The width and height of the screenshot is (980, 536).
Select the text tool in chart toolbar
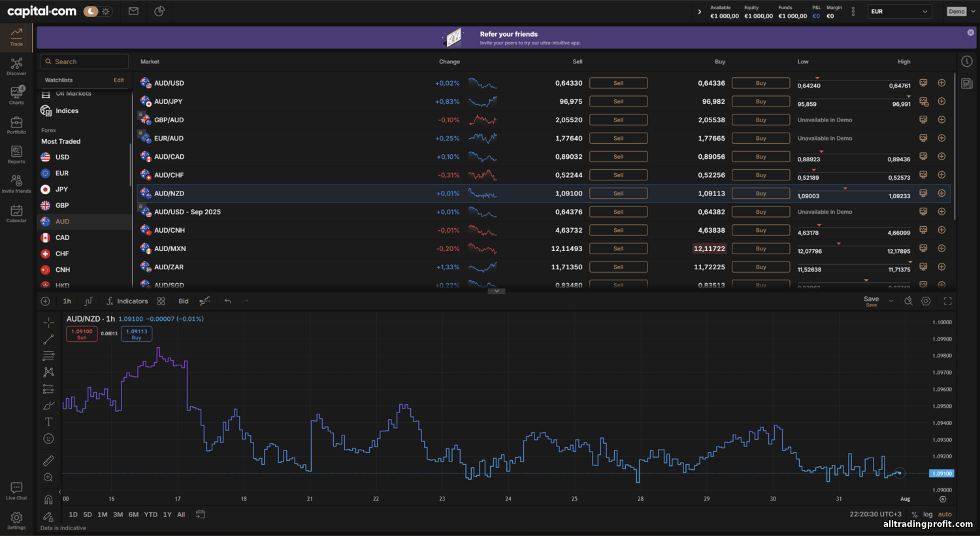(48, 422)
